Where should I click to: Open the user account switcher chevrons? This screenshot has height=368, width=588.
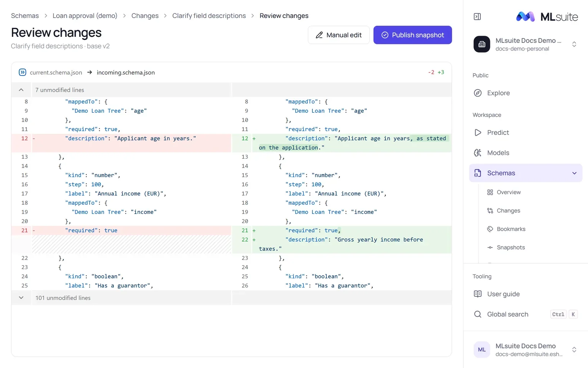[574, 349]
